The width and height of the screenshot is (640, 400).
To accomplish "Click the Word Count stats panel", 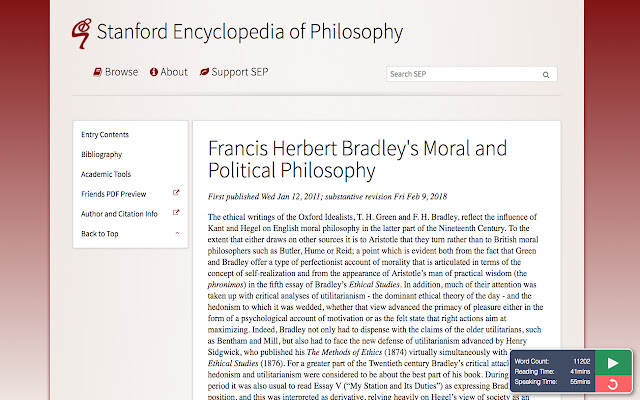I will 552,371.
